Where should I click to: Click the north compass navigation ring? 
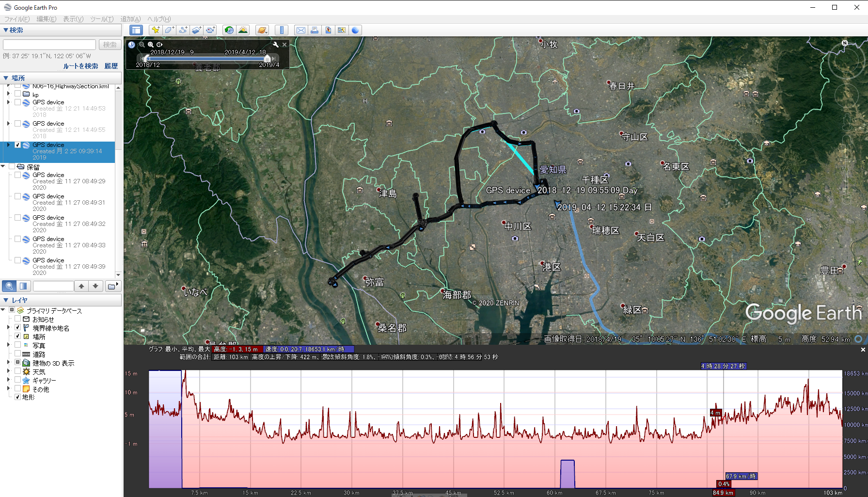pyautogui.click(x=845, y=43)
